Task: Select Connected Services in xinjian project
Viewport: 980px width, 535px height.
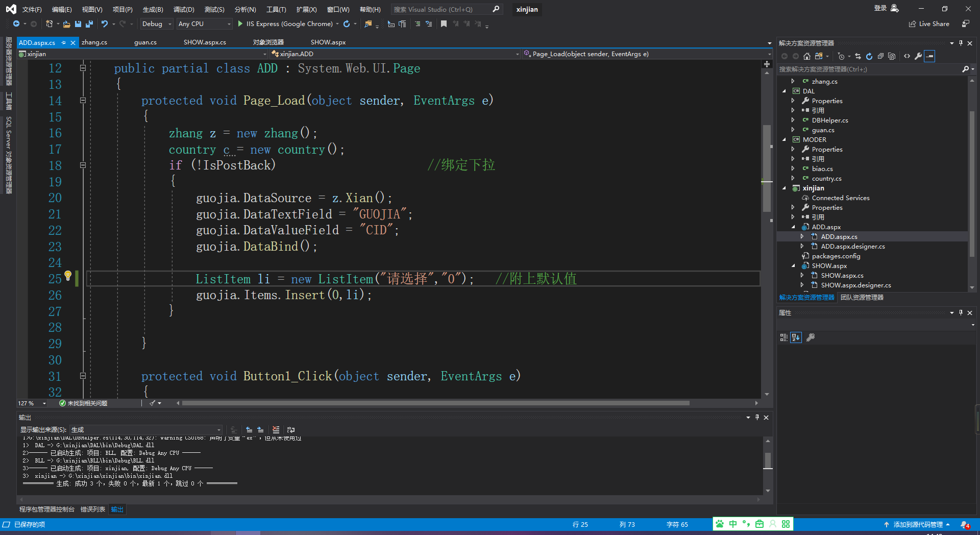Action: tap(841, 198)
